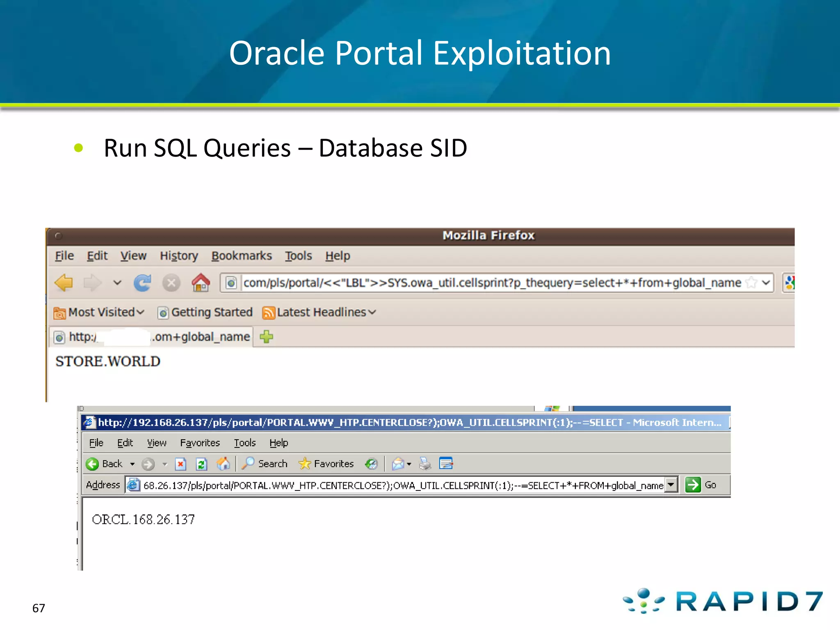Click Internet Explorer Home button
Image resolution: width=840 pixels, height=630 pixels.
pos(223,464)
